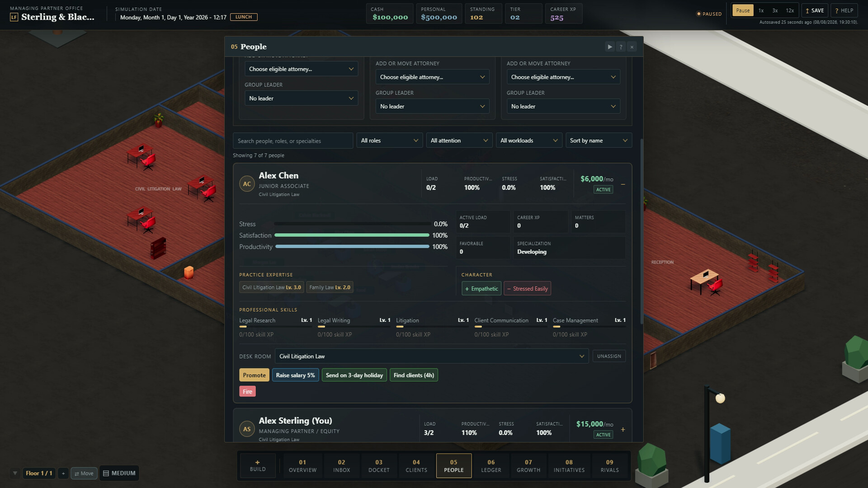Open the 09 Rivals tab

609,465
